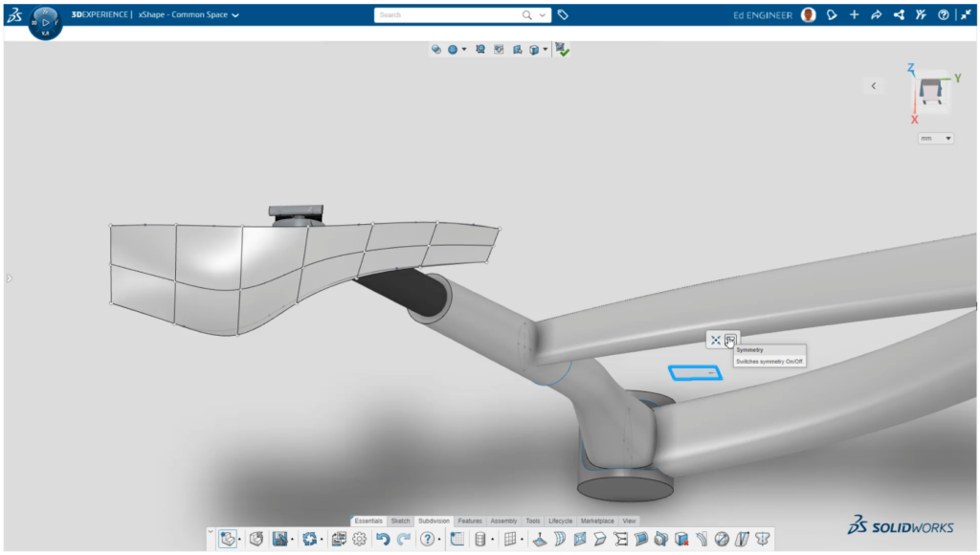
Task: Click the 4-arrow transform manipulator near the cursor
Action: click(716, 339)
